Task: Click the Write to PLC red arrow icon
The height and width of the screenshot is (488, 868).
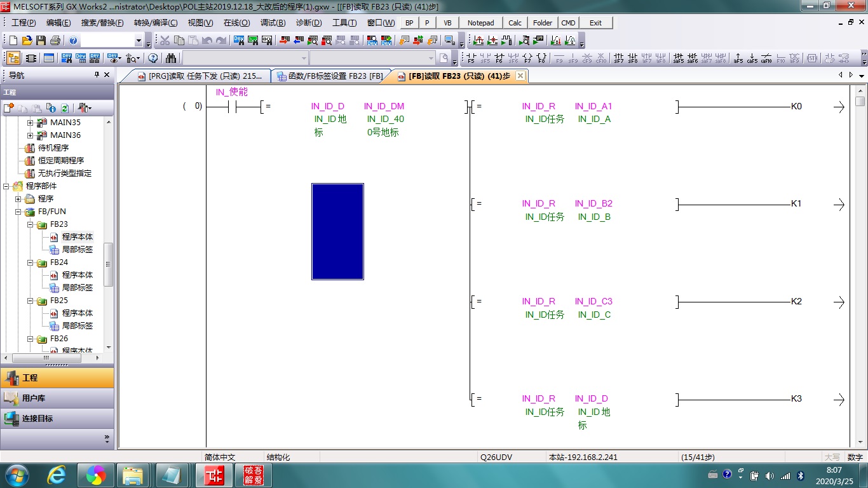Action: coord(283,41)
